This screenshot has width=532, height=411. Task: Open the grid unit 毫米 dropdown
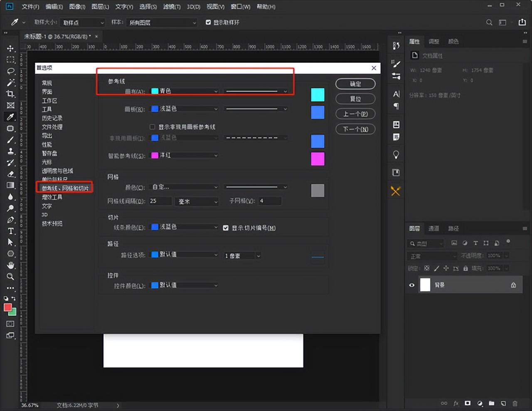pos(197,201)
